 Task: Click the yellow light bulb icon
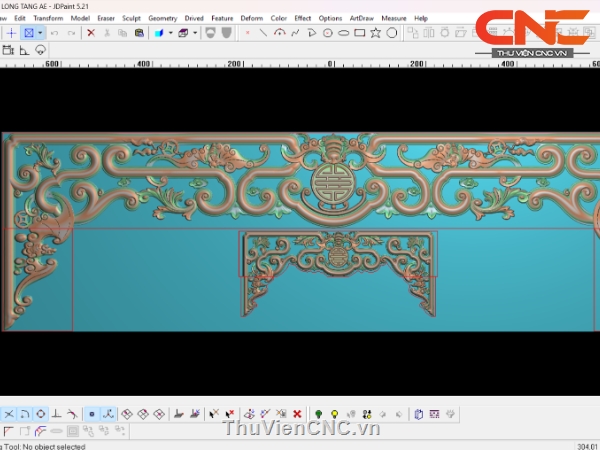334,413
